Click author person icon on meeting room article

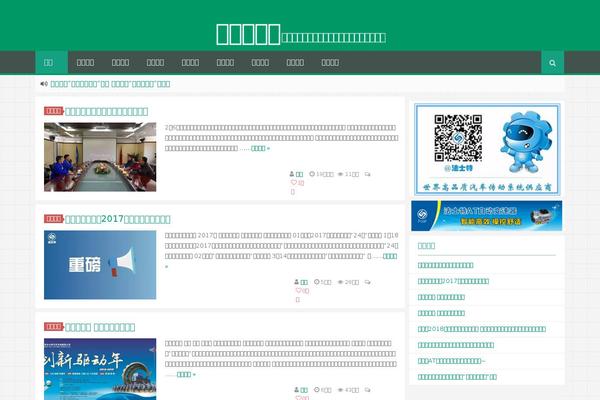tap(292, 174)
